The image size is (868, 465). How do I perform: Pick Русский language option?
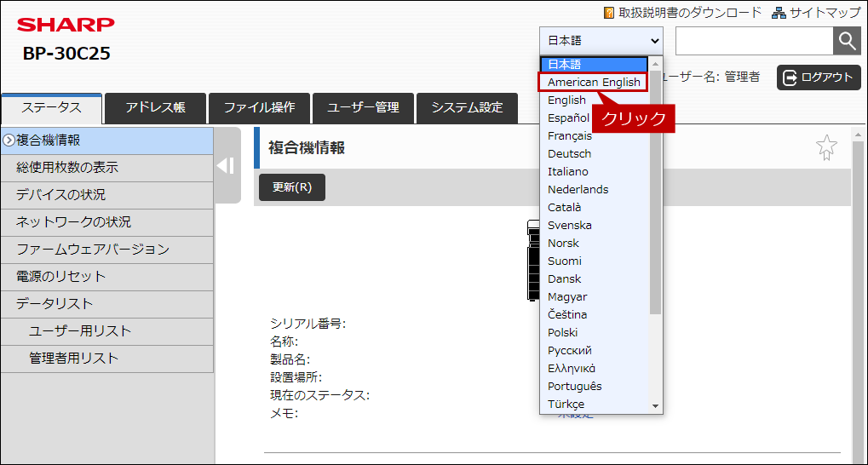click(594, 350)
